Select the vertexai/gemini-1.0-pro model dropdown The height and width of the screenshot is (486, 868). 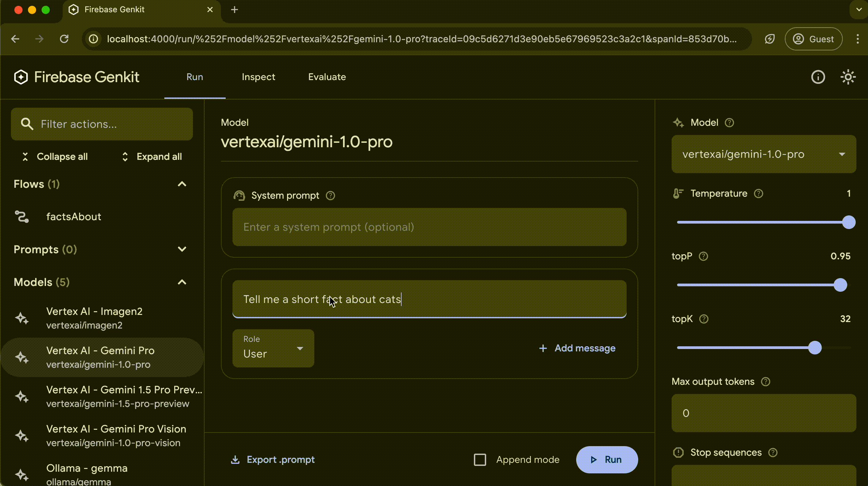pos(763,154)
